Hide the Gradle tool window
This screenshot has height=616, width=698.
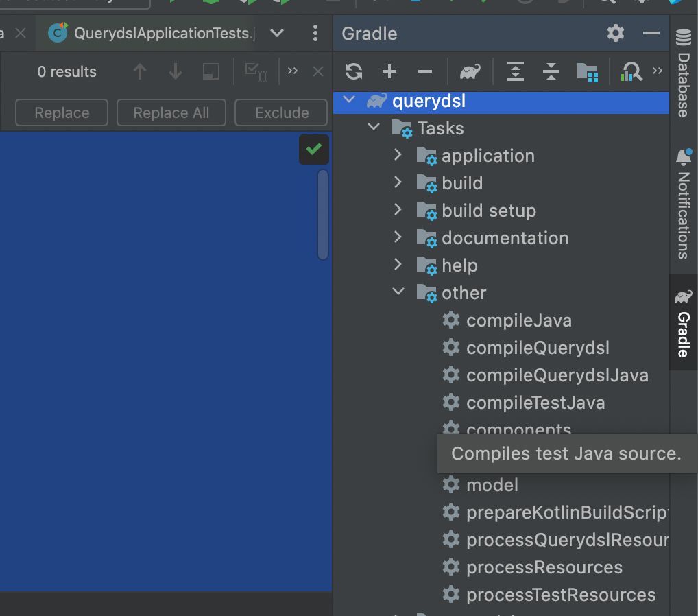[651, 33]
